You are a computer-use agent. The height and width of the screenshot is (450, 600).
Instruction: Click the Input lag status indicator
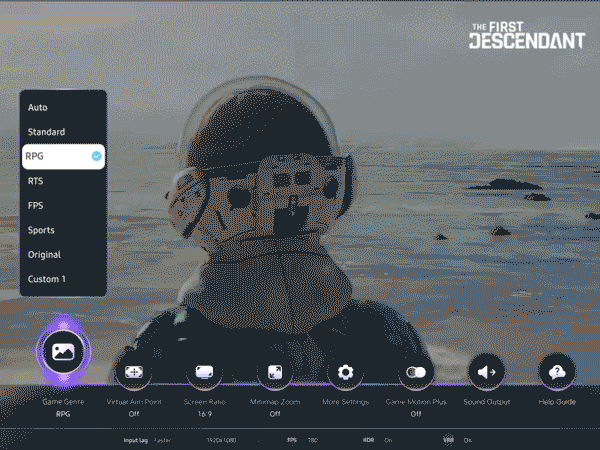(x=147, y=440)
